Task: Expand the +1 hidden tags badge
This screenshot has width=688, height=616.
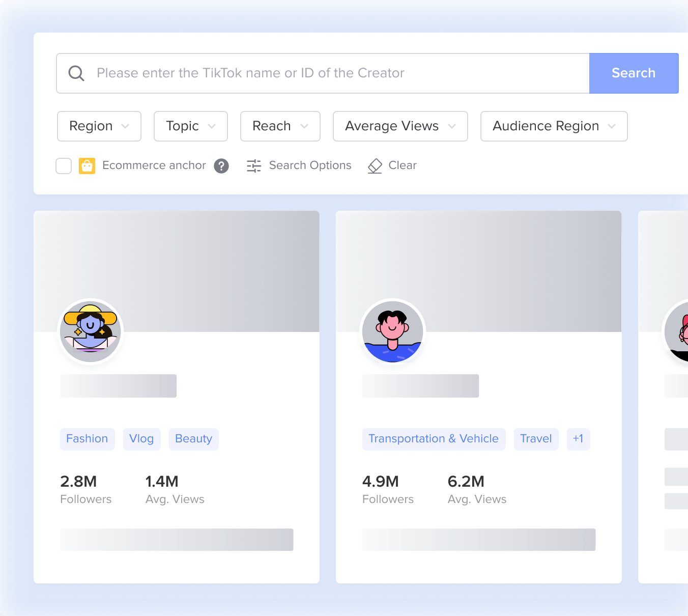Action: pos(578,438)
